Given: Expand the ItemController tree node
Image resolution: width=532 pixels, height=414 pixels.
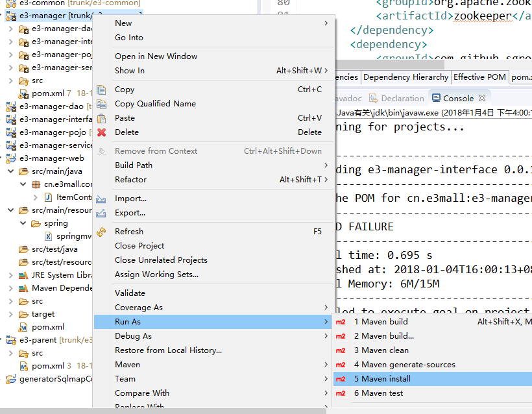Looking at the screenshot, I should 36,197.
